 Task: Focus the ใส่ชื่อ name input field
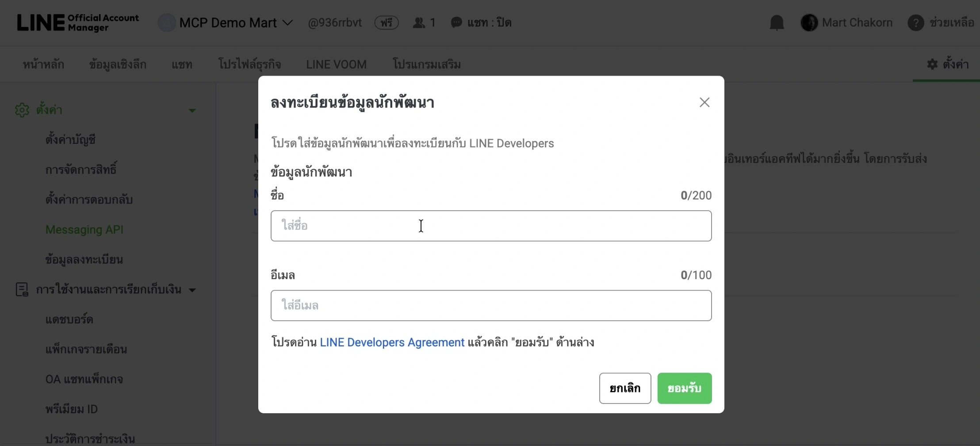point(491,226)
